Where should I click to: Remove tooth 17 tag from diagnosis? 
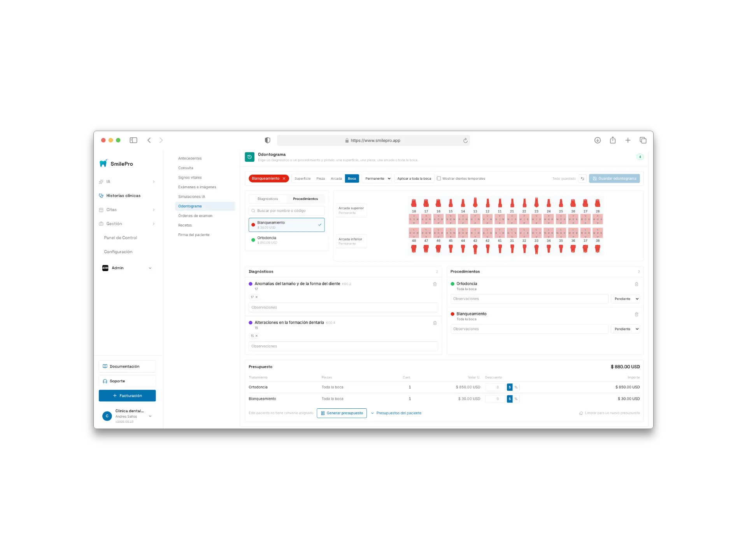[x=256, y=297]
